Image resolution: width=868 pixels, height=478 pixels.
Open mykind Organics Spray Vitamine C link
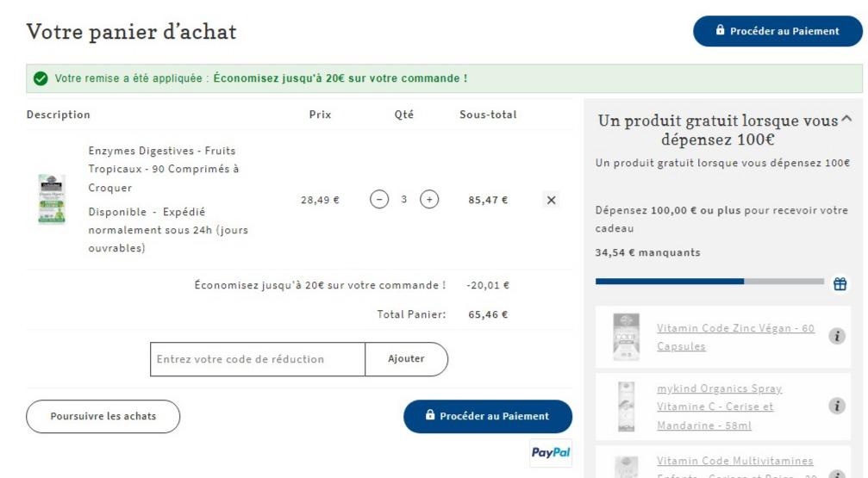pyautogui.click(x=720, y=407)
